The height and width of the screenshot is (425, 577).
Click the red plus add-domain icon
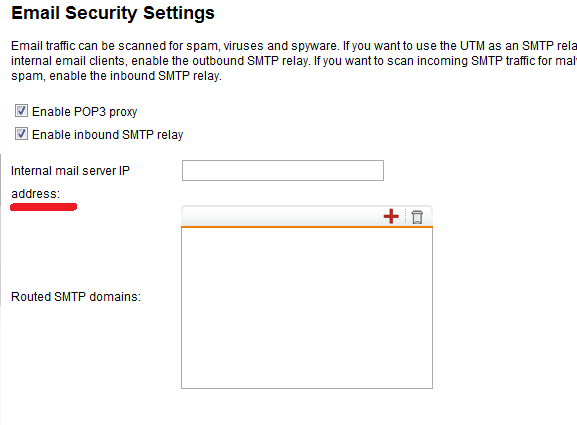coord(391,216)
